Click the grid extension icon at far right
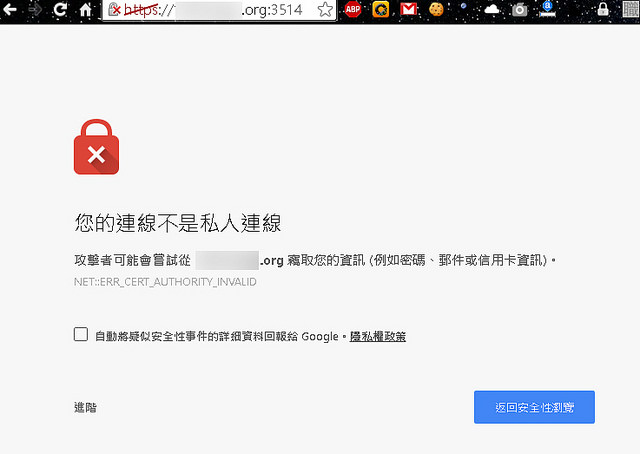The image size is (640, 454). (629, 10)
